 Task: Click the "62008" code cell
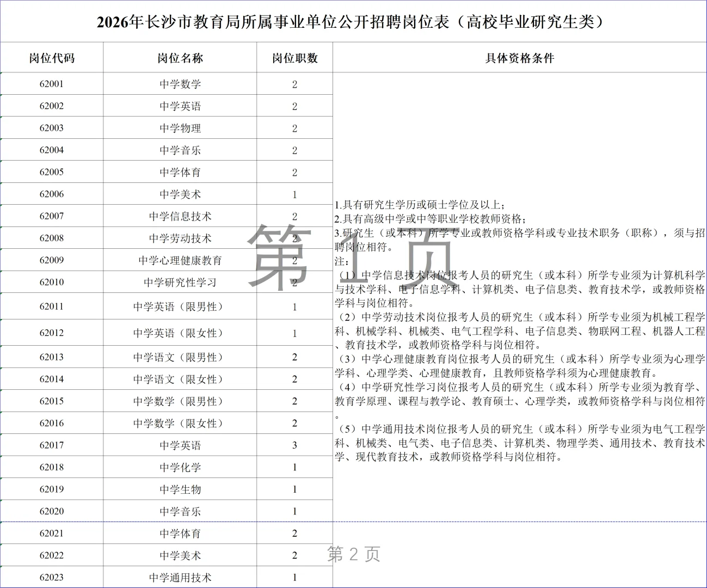[52, 238]
